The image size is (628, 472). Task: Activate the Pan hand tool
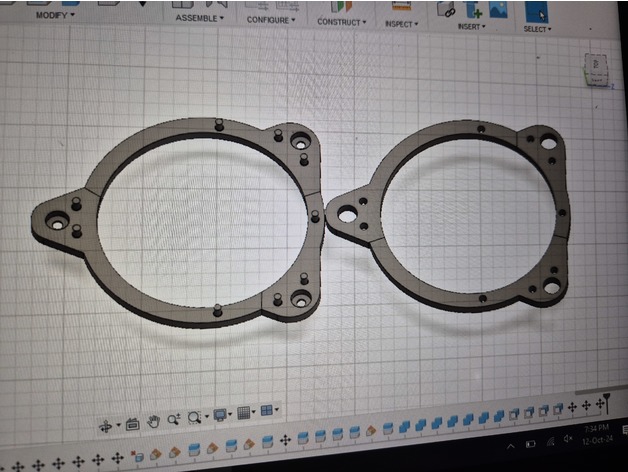pos(154,422)
